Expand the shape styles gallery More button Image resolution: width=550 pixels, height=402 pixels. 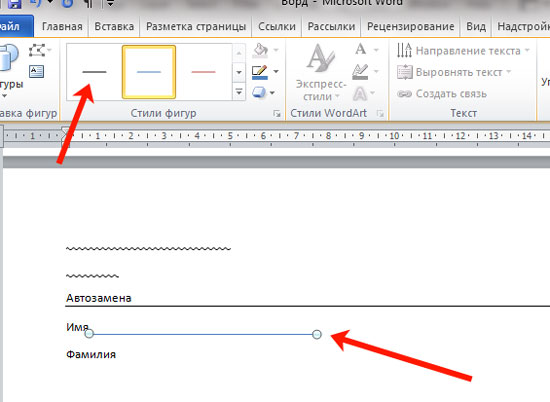coord(239,92)
